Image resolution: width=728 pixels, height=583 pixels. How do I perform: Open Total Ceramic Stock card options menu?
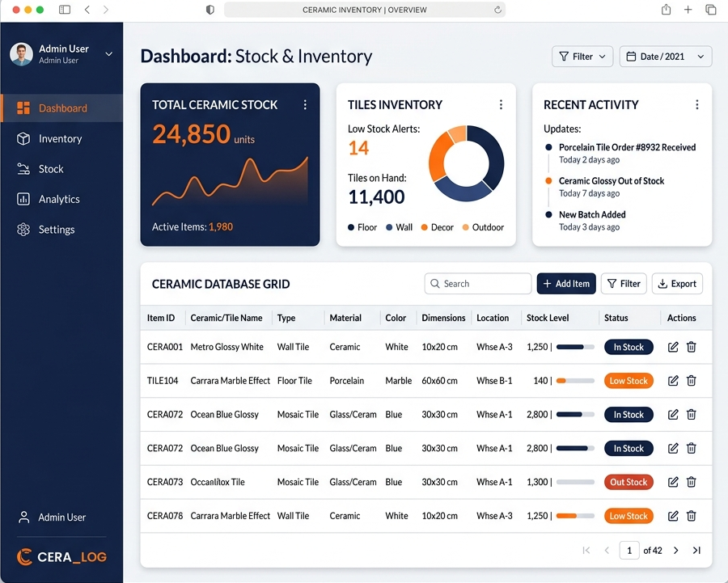[305, 105]
